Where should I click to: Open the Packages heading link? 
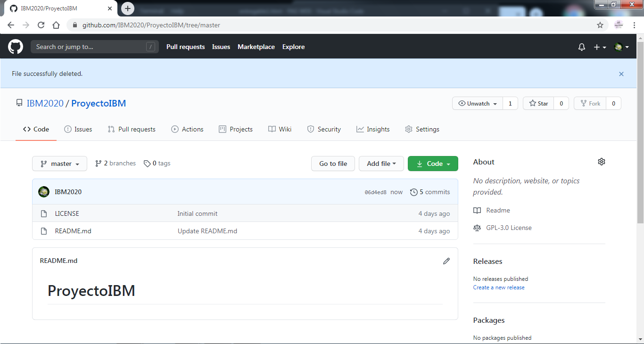pos(489,320)
